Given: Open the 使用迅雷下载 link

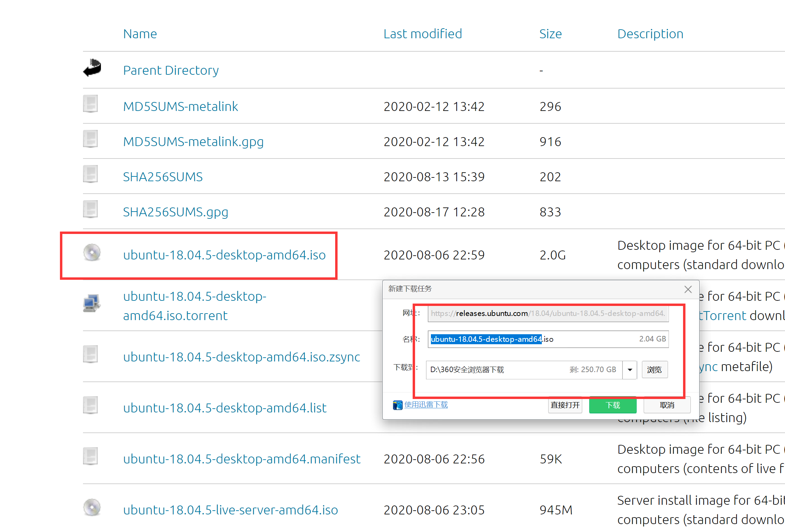Looking at the screenshot, I should 426,405.
